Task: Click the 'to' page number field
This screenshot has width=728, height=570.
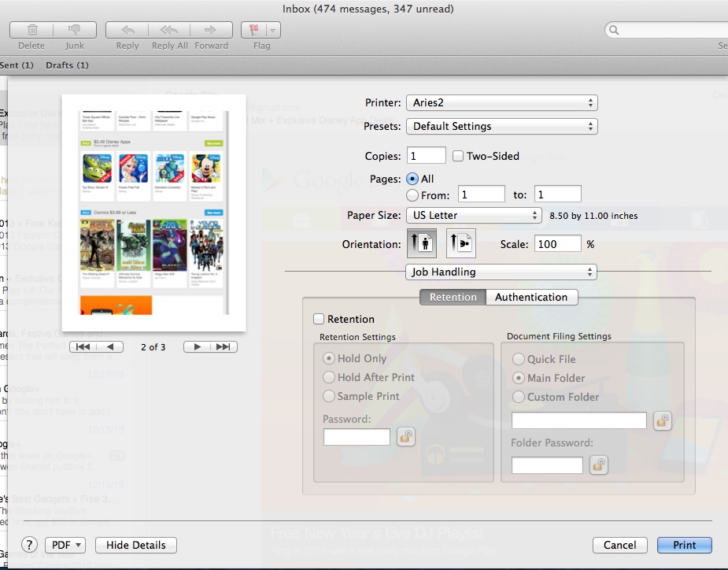Action: (x=557, y=194)
